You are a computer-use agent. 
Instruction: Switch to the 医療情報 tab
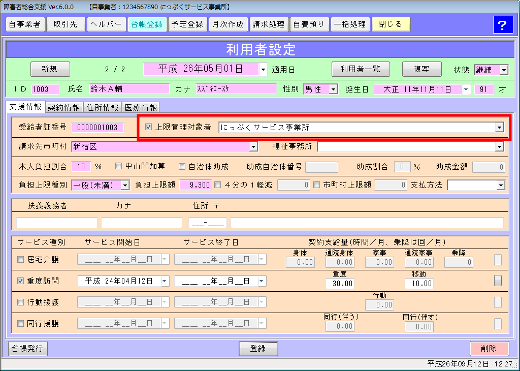[x=141, y=107]
